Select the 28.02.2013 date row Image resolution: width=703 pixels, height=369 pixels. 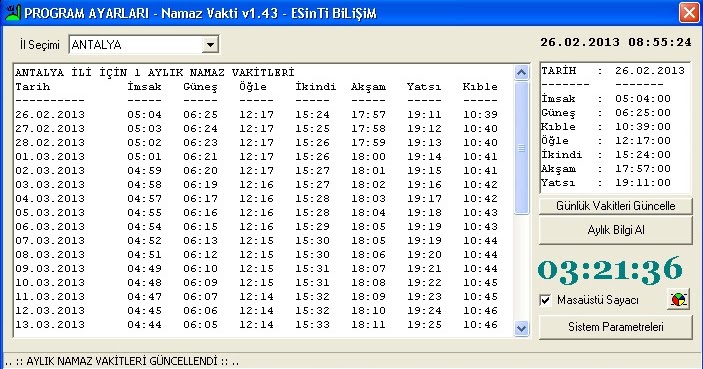(256, 143)
